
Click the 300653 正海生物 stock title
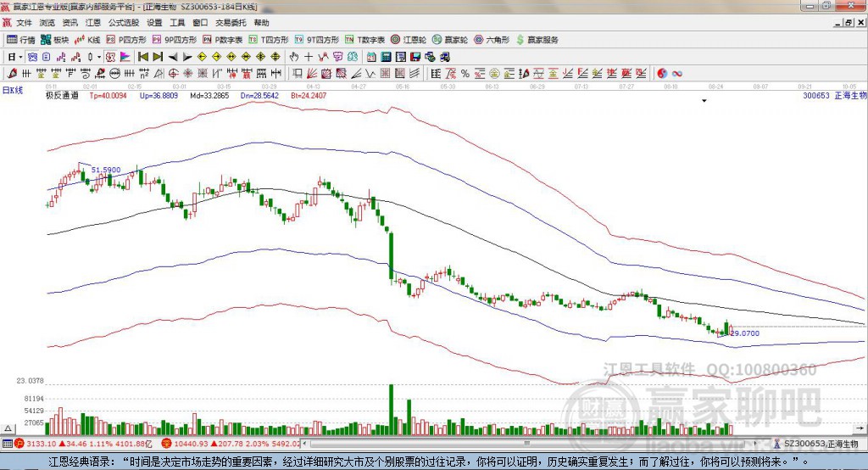(835, 95)
